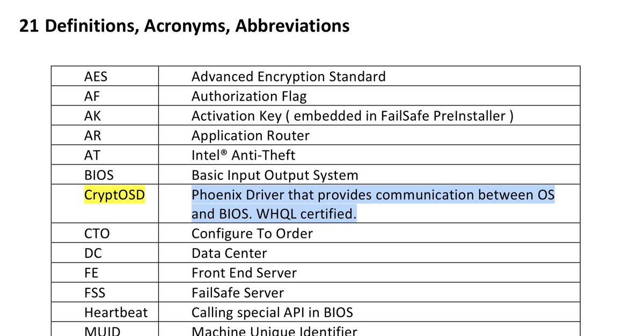The width and height of the screenshot is (644, 336).
Task: Click Advanced Encryption Standard definition
Action: 288,77
